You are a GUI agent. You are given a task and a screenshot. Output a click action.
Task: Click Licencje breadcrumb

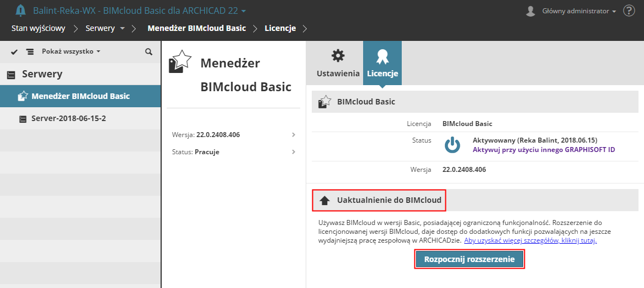pyautogui.click(x=280, y=28)
